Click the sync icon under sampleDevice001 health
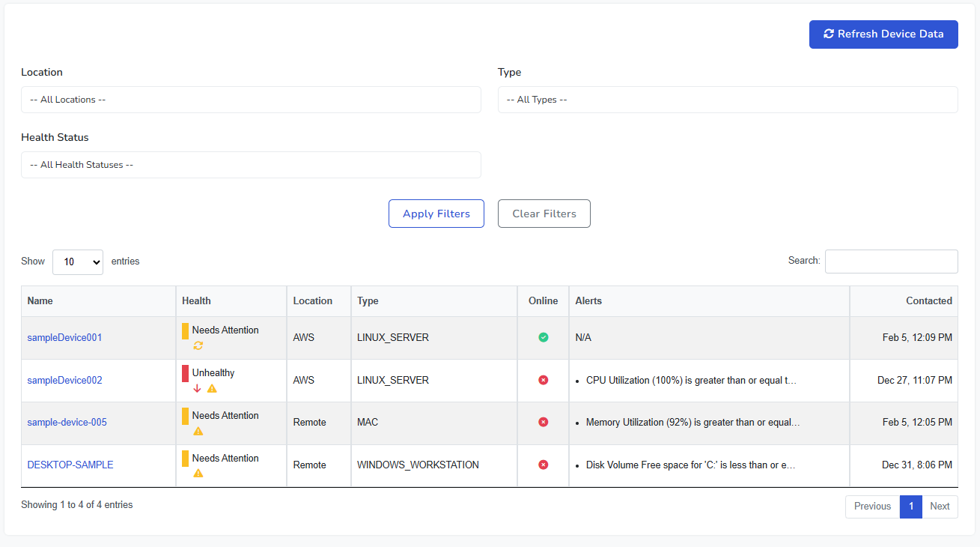The width and height of the screenshot is (980, 547). 198,345
